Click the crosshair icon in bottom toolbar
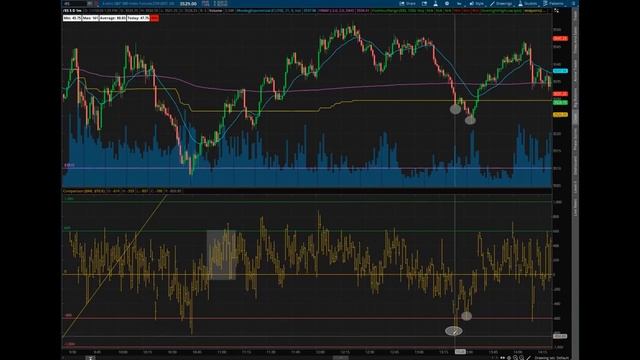Screen dimensions: 640x360 509,358
